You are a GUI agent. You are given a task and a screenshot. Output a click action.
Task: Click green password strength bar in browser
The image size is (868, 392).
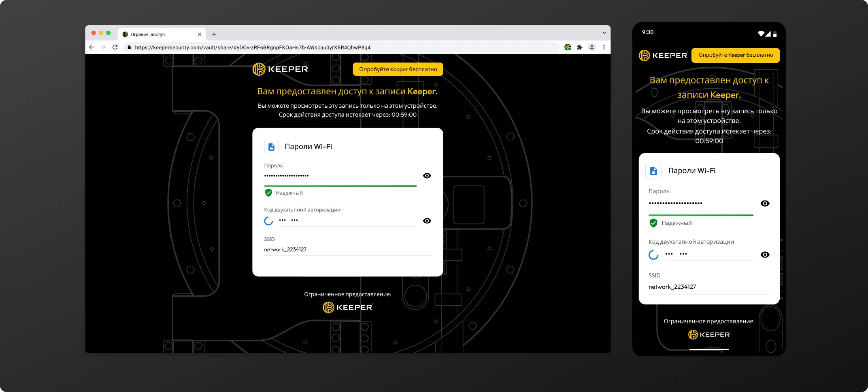pyautogui.click(x=340, y=186)
